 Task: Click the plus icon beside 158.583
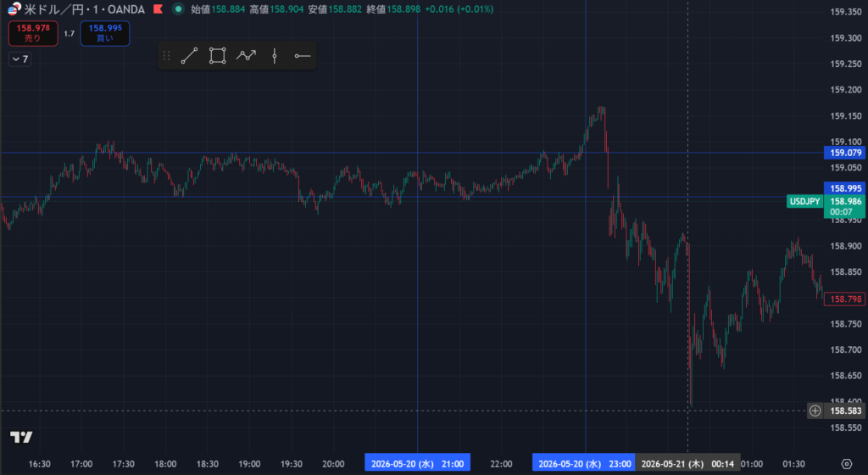[815, 411]
